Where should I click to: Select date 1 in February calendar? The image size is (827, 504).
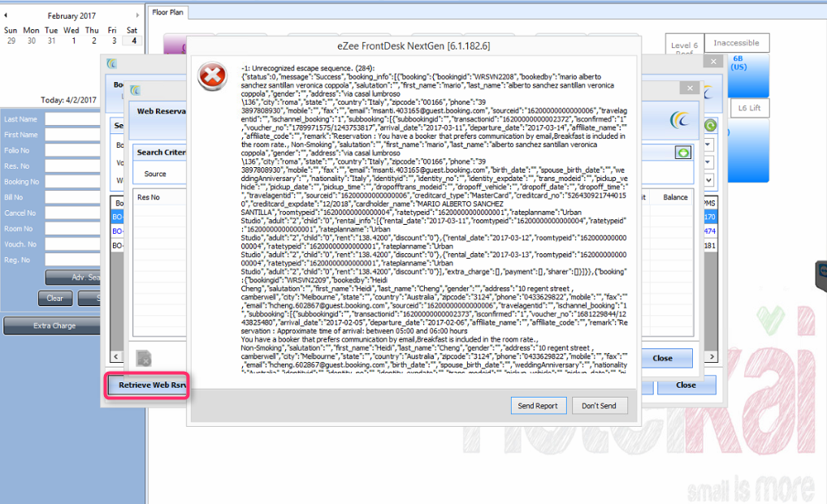(74, 41)
